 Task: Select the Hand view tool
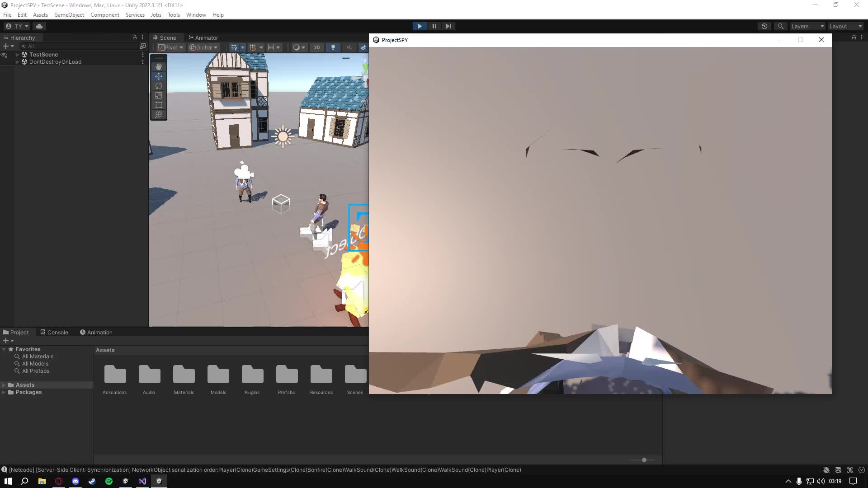click(159, 66)
